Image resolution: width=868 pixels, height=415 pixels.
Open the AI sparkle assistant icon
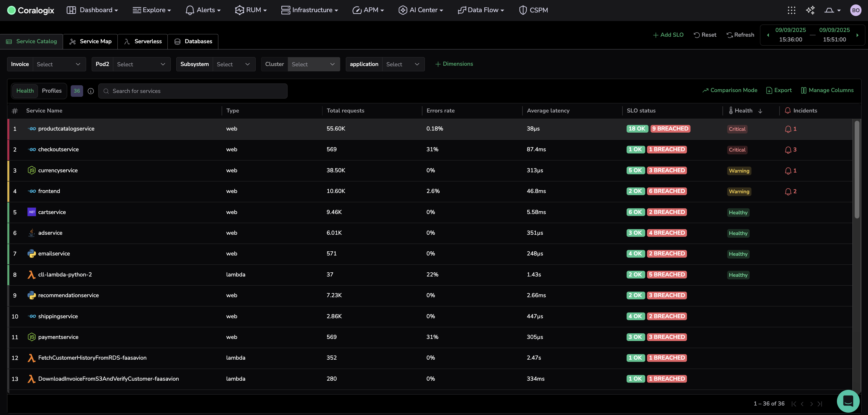pos(810,10)
